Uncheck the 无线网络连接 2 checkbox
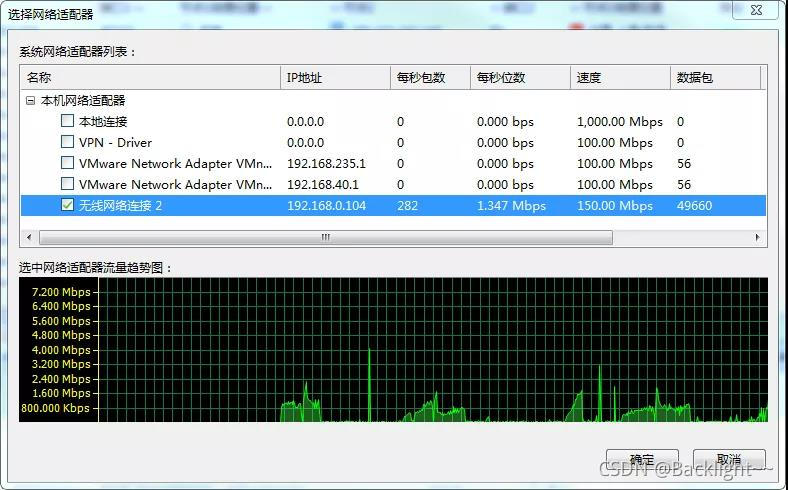This screenshot has height=490, width=788. coord(67,205)
